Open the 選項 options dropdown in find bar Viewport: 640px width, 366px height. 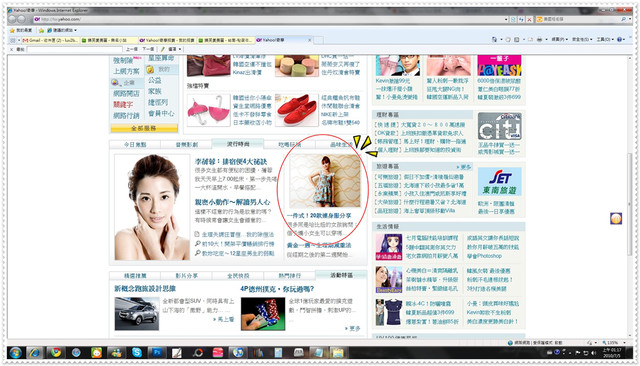point(175,49)
